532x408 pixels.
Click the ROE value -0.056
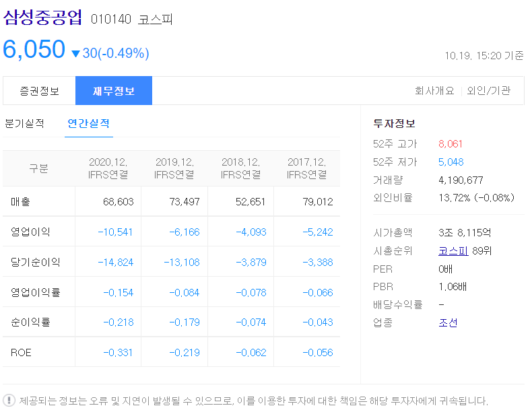coord(318,353)
